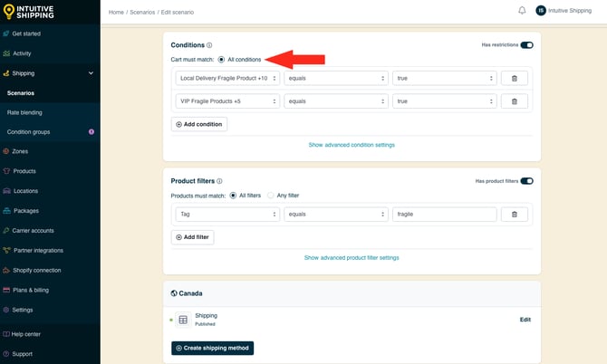Click the Published status text
The width and height of the screenshot is (607, 364).
(x=205, y=324)
